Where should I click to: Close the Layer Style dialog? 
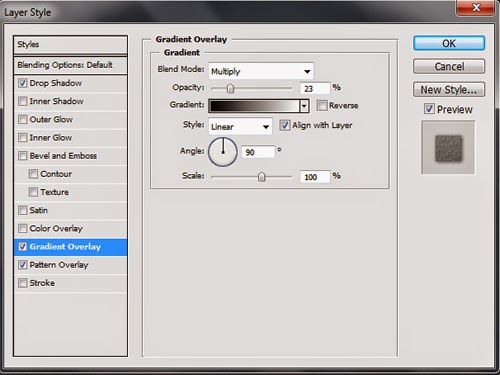coord(475,7)
